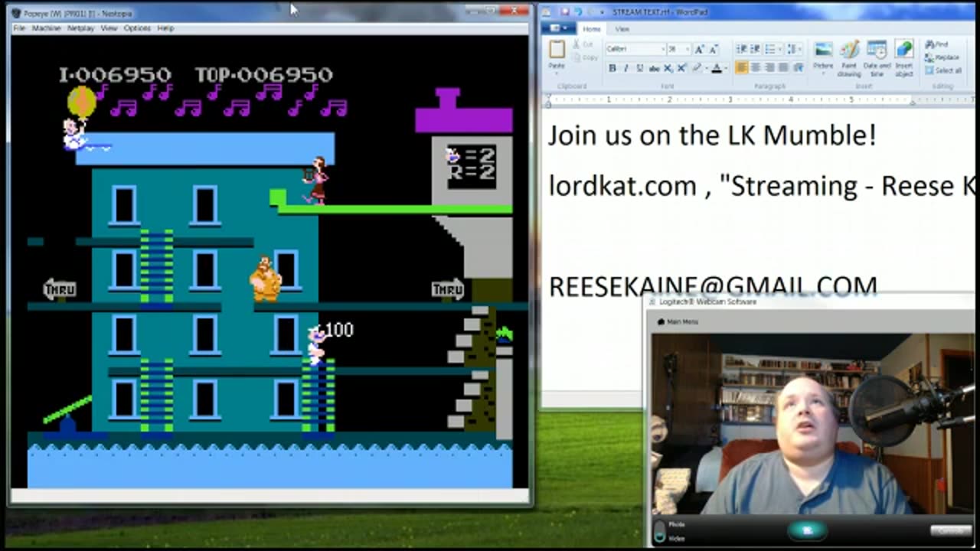Click the text "Join us on the LK Mumble!"

[x=712, y=135]
